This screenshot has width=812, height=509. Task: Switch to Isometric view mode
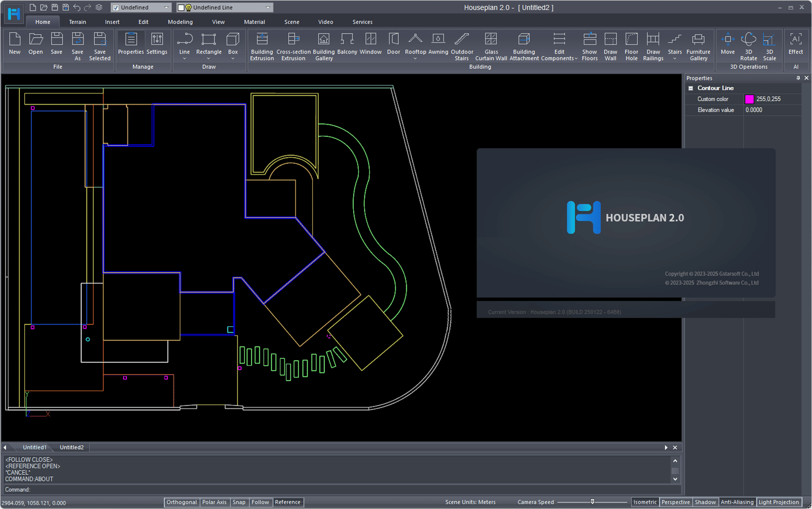[x=645, y=502]
